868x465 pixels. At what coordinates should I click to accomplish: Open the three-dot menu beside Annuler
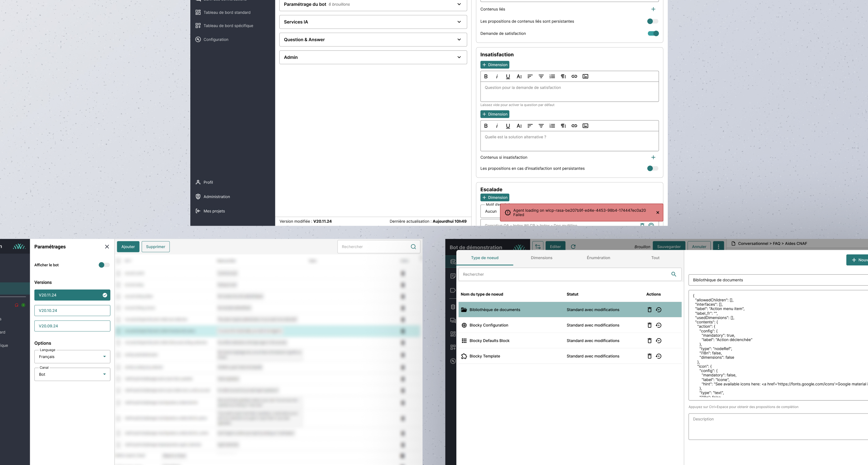[718, 246]
